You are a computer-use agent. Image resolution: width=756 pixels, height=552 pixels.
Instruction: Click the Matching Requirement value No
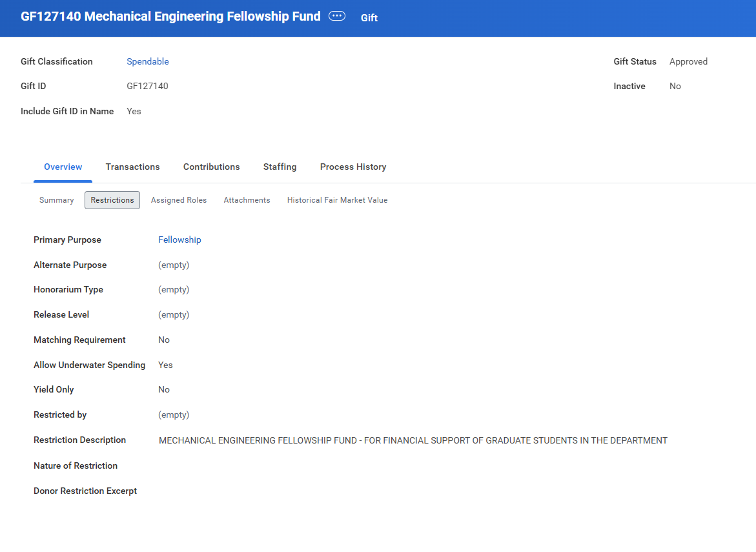tap(164, 340)
